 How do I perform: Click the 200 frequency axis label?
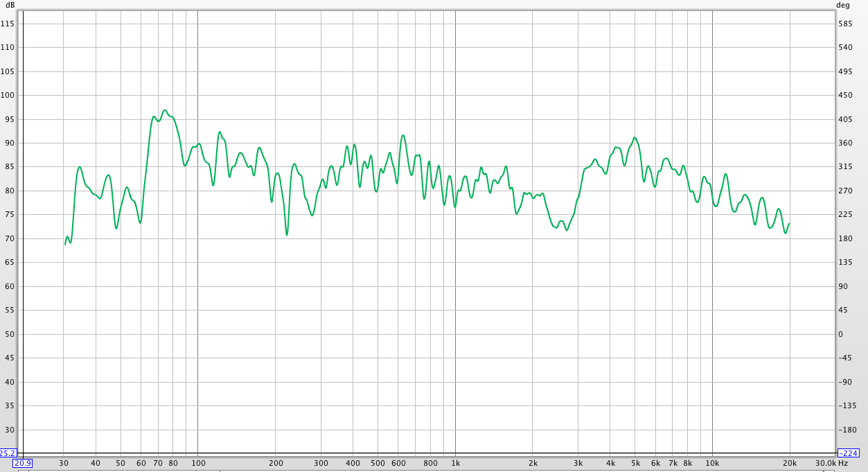276,463
